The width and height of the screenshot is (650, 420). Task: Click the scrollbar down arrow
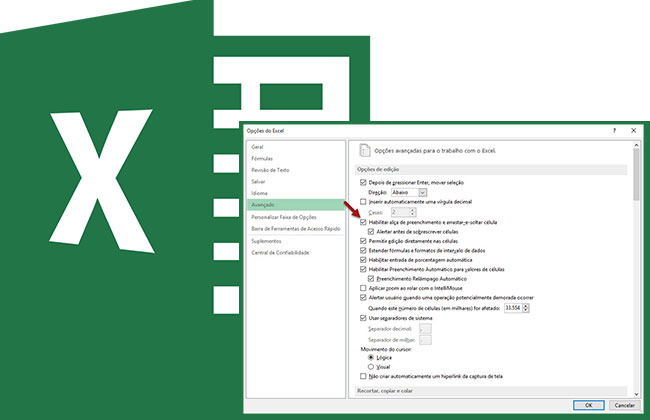point(636,395)
